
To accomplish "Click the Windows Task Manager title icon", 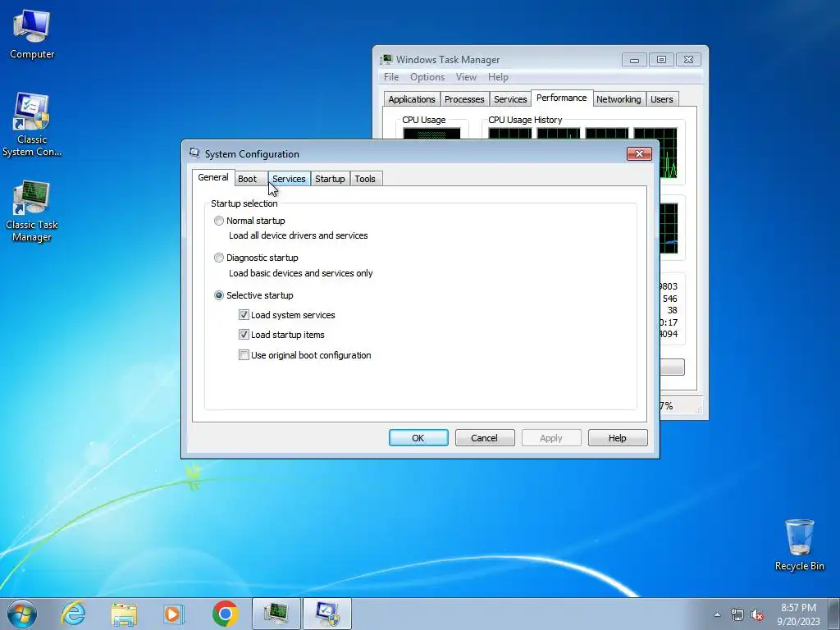I will (386, 59).
